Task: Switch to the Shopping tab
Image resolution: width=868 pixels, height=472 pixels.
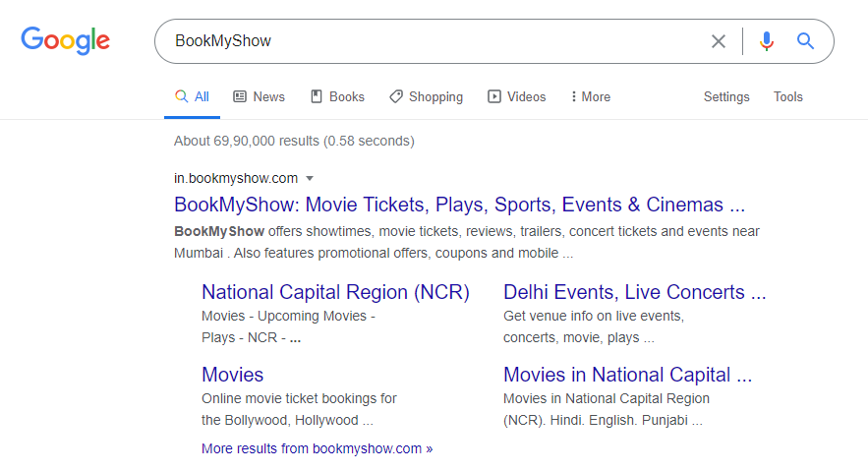Action: tap(427, 97)
